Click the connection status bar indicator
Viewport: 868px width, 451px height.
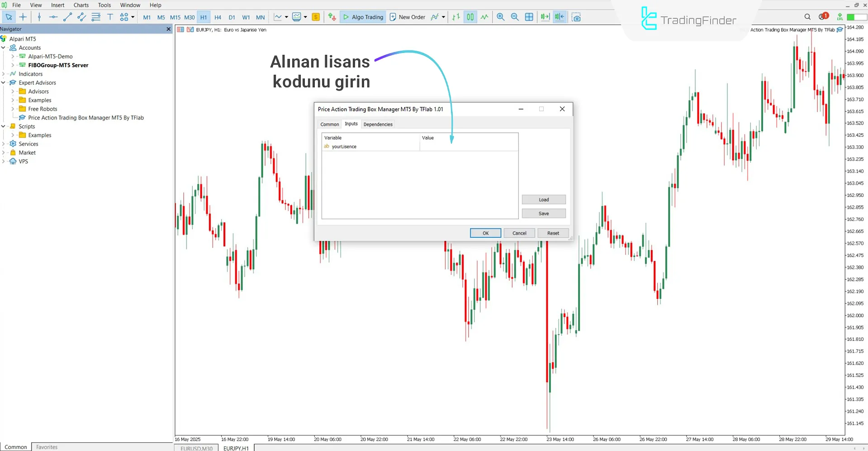tap(857, 17)
